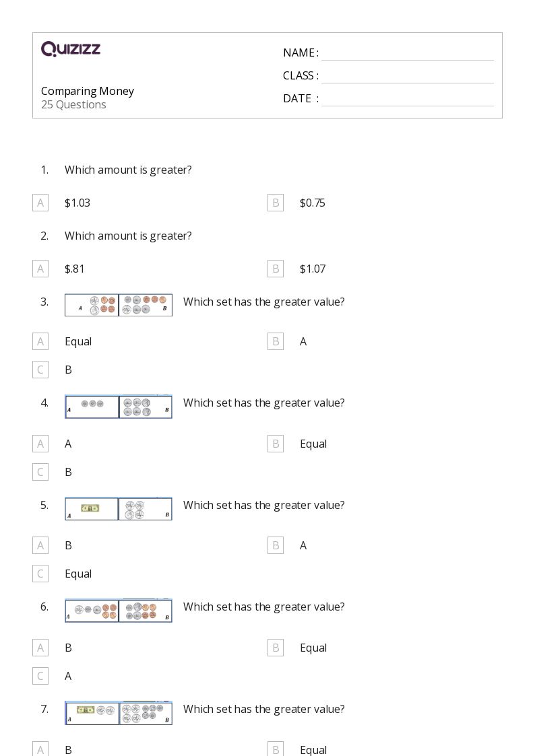Tick 'Equal' box C in question 5
This screenshot has width=535, height=756.
(x=40, y=574)
